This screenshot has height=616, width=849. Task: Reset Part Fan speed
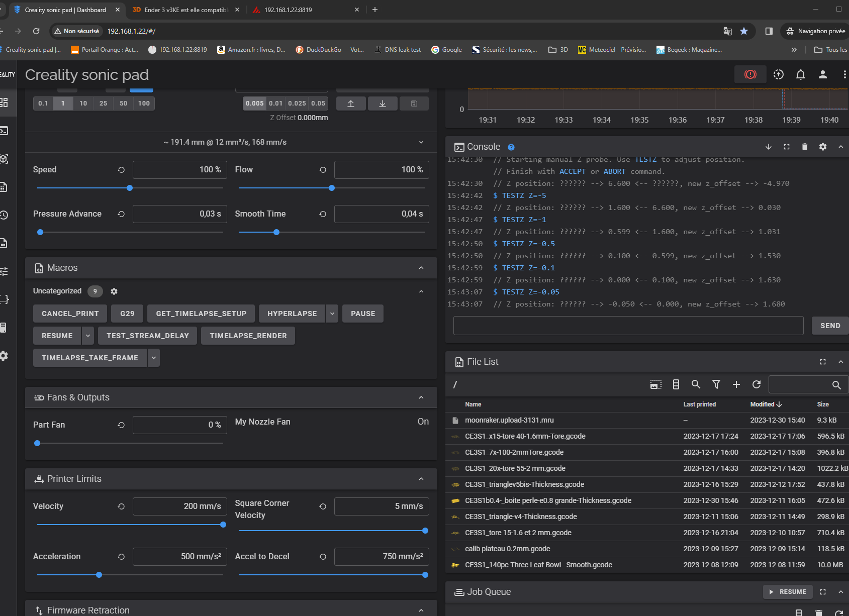121,425
